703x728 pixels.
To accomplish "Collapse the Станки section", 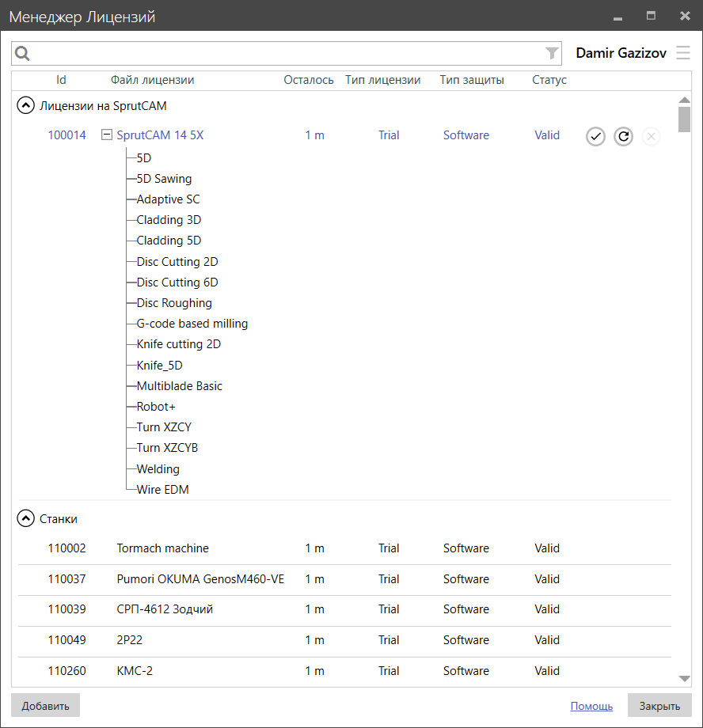I will (x=25, y=519).
